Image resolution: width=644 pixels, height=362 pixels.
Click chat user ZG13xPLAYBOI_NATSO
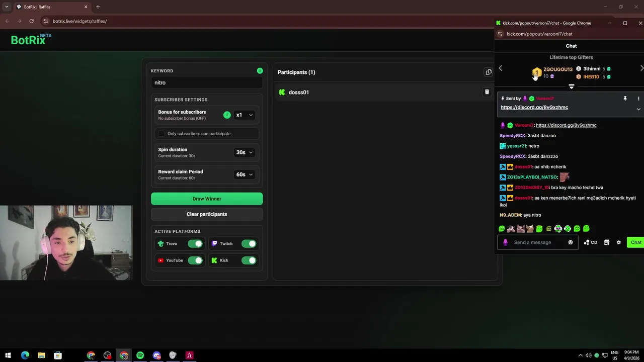532,177
